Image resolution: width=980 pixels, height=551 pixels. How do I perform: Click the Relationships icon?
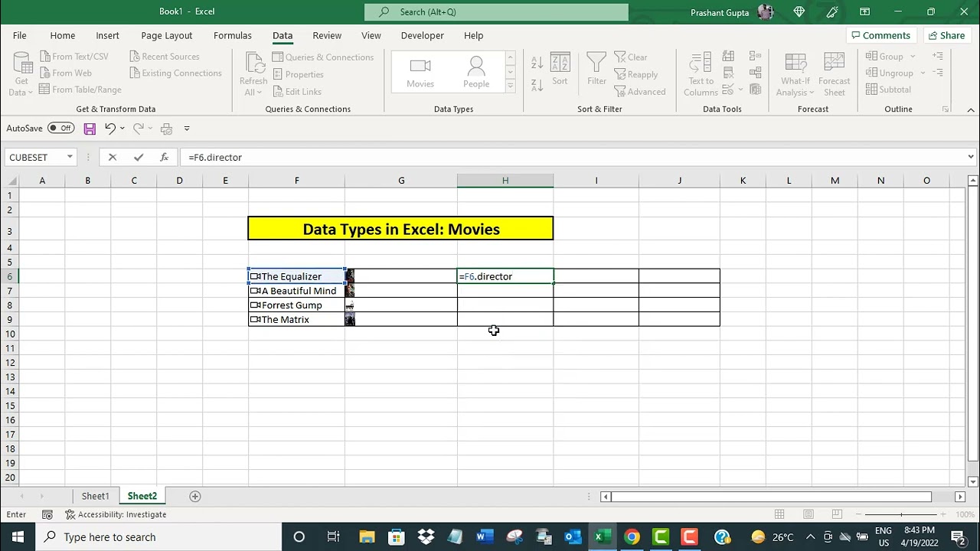756,73
